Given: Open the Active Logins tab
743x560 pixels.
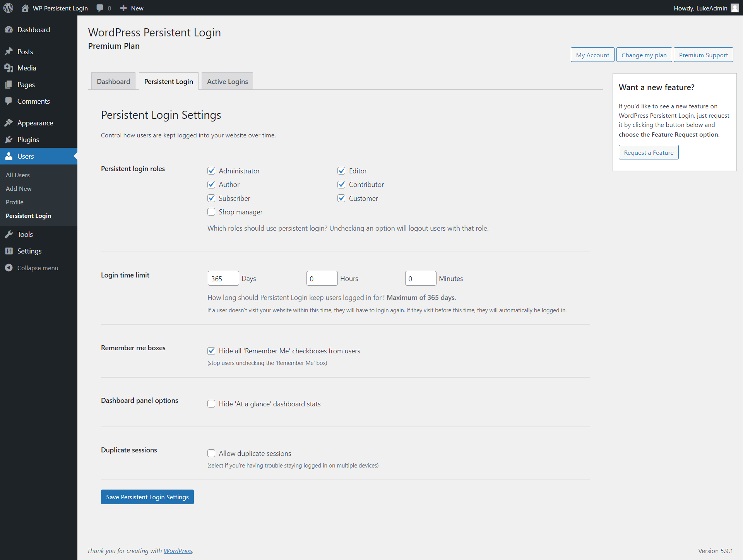Looking at the screenshot, I should coord(228,81).
